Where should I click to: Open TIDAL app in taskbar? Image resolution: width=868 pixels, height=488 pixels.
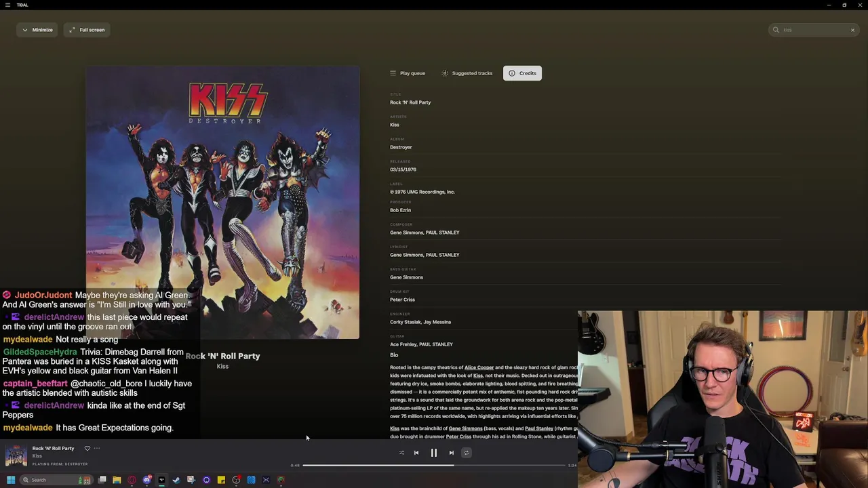pyautogui.click(x=161, y=480)
